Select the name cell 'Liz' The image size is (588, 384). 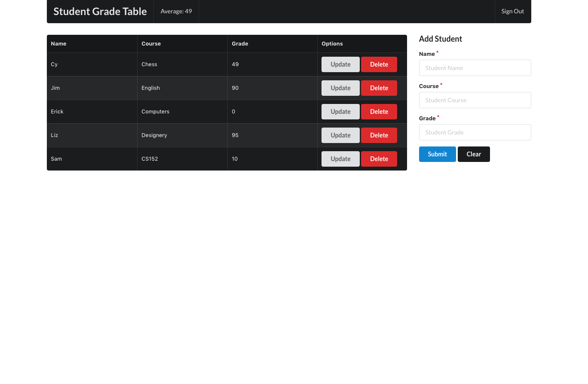pyautogui.click(x=92, y=135)
